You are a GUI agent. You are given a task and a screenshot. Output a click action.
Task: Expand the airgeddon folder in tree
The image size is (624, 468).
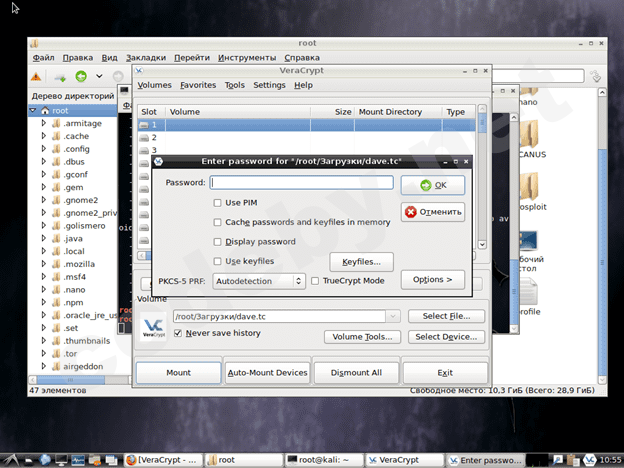(44, 366)
